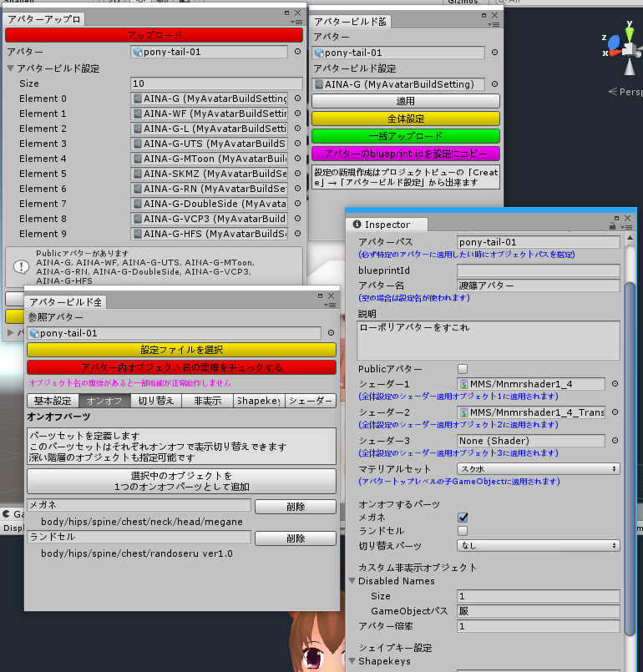This screenshot has height=672, width=643.
Task: Uncheck the メガネ checkbox
Action: pyautogui.click(x=463, y=518)
